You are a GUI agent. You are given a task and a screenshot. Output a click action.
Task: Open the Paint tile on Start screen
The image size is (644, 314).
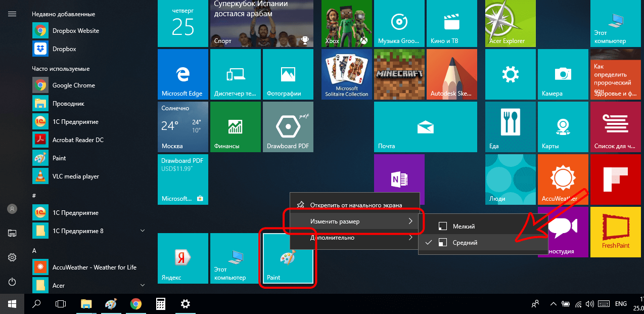pyautogui.click(x=287, y=258)
